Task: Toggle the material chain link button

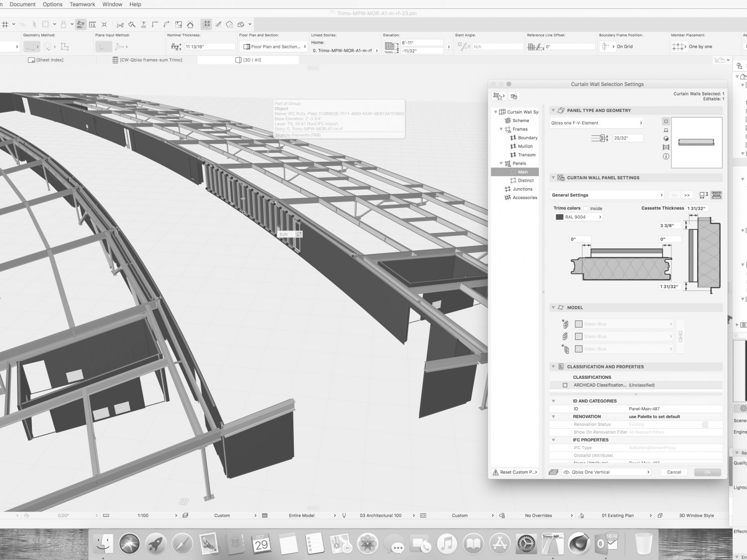Action: pos(680,336)
